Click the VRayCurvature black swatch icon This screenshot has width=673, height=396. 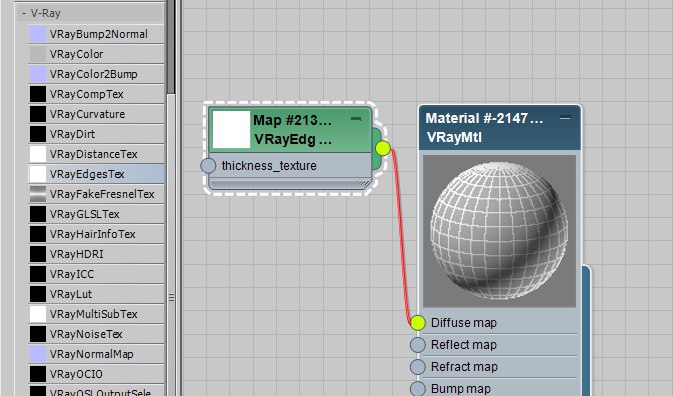coord(38,114)
